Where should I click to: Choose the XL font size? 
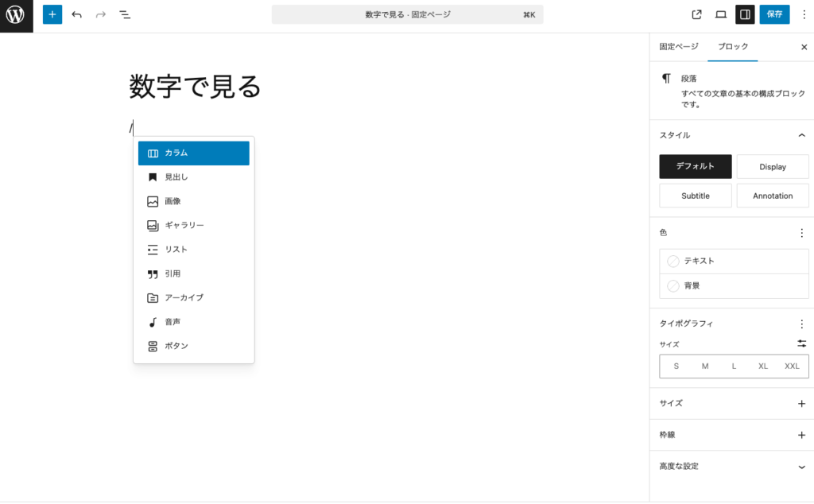[x=762, y=366]
